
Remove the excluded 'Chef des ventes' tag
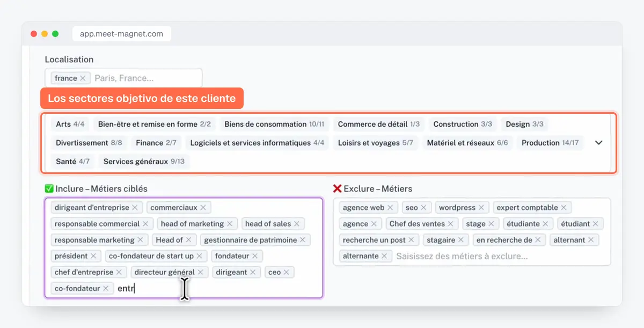pyautogui.click(x=451, y=224)
